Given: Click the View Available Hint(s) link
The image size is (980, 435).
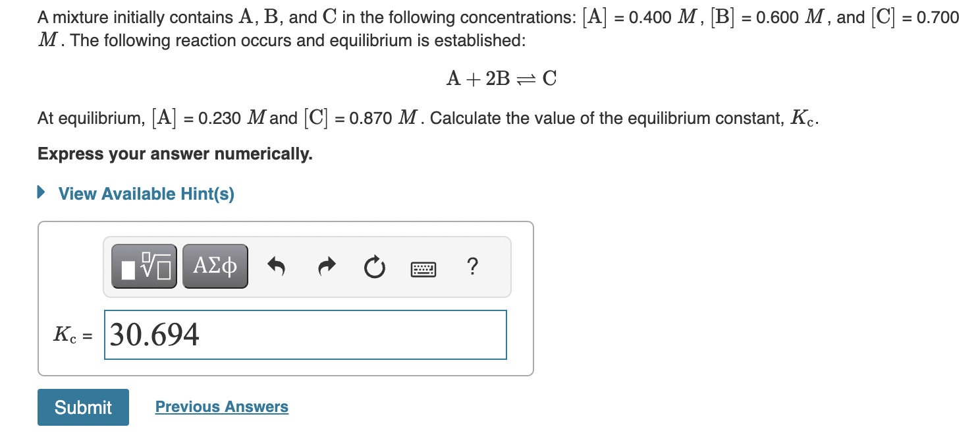Looking at the screenshot, I should [145, 193].
